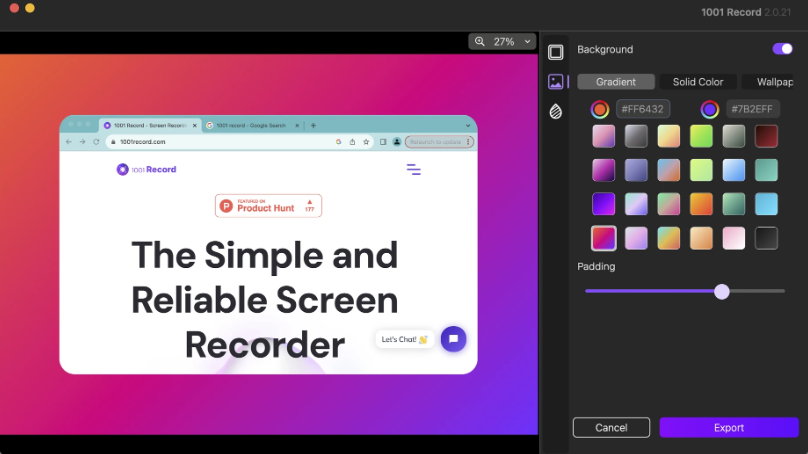Screen dimensions: 808x454
Task: Edit the #FF6432 hex color field
Action: coord(643,109)
